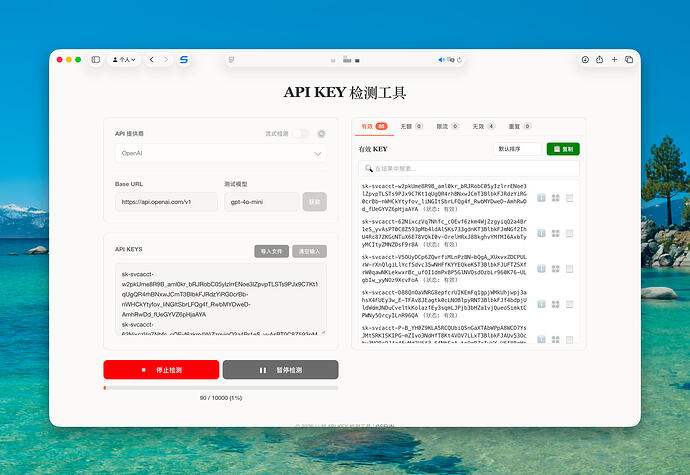Click the grid icon for key sk-svcacct-088Qn0aVNRG8
The height and width of the screenshot is (475, 690).
coord(556,304)
